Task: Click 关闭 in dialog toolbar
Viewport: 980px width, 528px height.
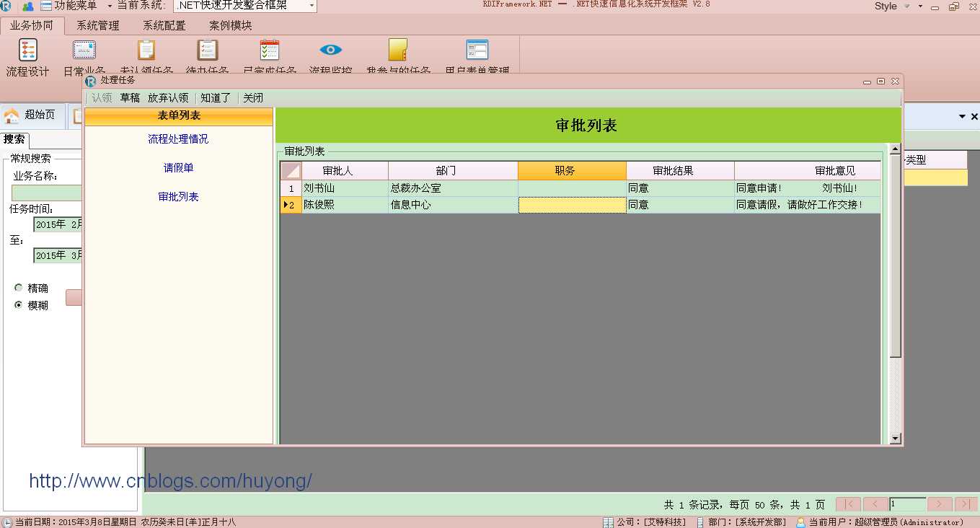Action: [x=253, y=98]
